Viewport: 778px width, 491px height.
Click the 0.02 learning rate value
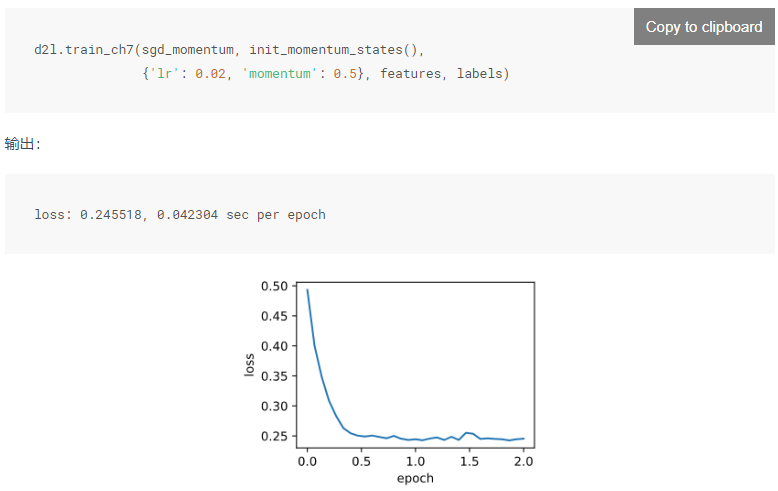tap(210, 74)
